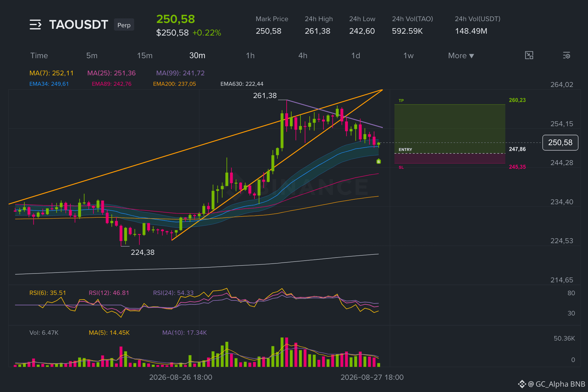Click the 24h Vol(TAO) value 592.59K
This screenshot has height=392, width=588.
click(x=407, y=31)
